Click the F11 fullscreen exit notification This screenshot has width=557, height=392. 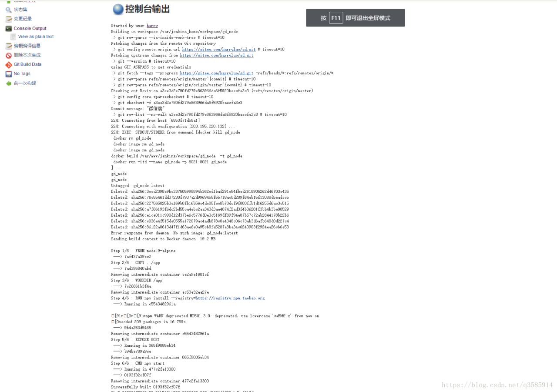pos(356,18)
